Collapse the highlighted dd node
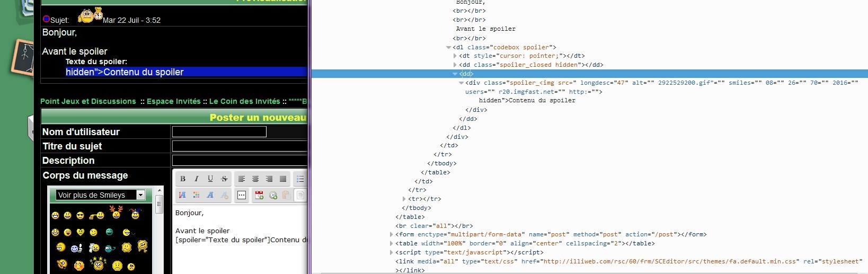868x274 pixels. tap(455, 74)
